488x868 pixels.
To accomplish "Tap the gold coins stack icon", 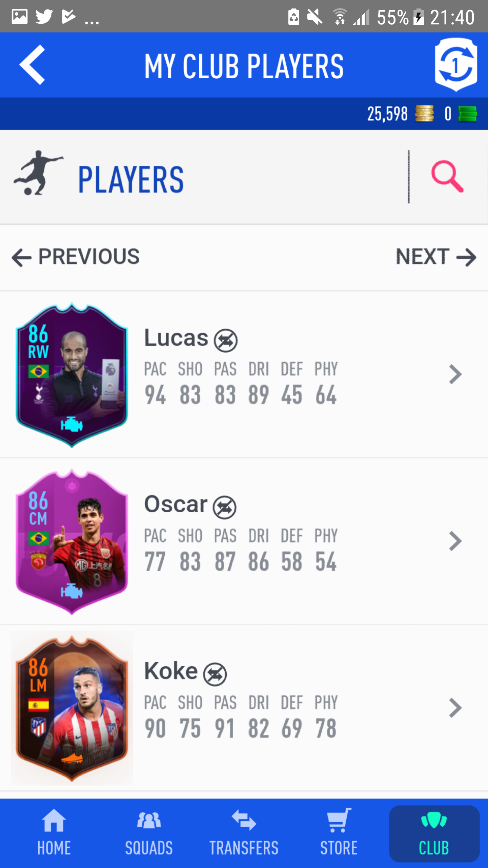I will [424, 114].
